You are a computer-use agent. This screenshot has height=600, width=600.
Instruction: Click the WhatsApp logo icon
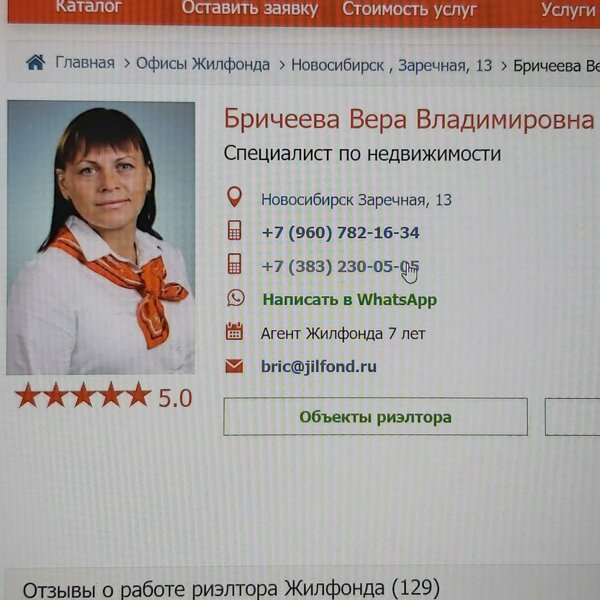[235, 298]
